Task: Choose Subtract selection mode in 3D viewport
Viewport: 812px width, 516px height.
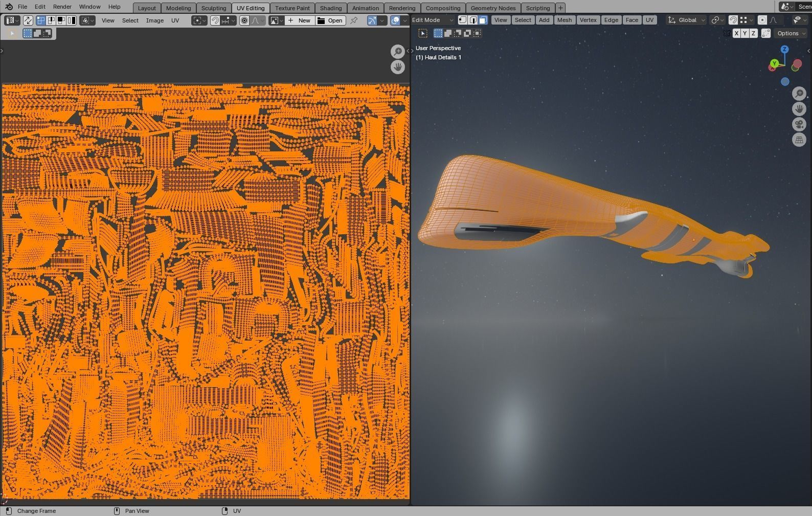Action: pyautogui.click(x=458, y=33)
